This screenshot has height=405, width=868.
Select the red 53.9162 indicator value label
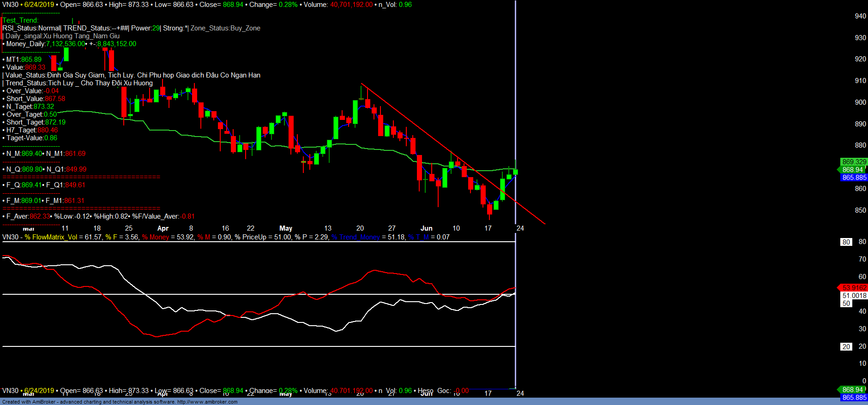pos(854,288)
